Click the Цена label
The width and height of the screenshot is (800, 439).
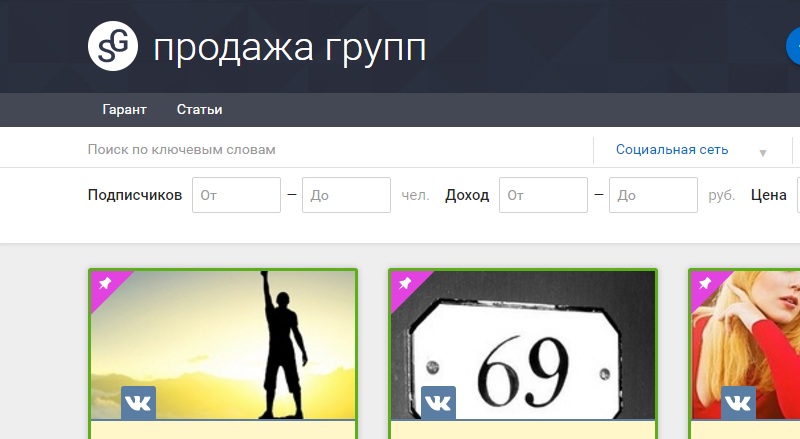click(768, 195)
